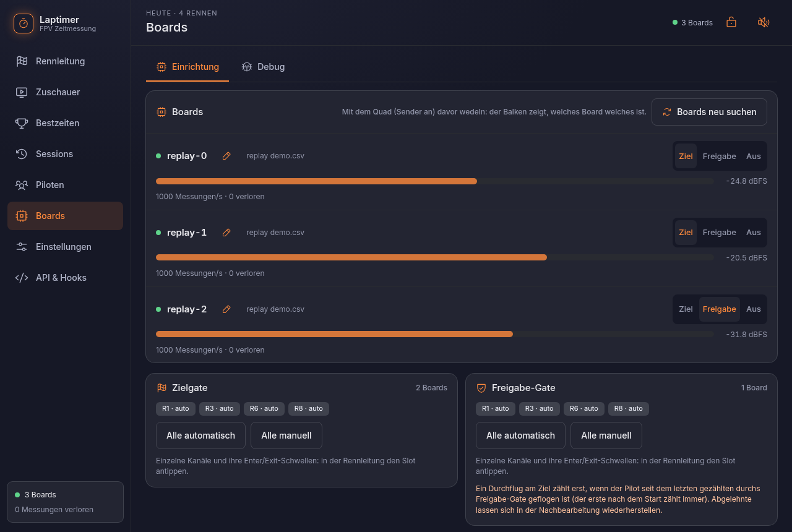This screenshot has width=792, height=532.
Task: Toggle R3 · auto chip in Zielgate
Action: click(x=220, y=408)
